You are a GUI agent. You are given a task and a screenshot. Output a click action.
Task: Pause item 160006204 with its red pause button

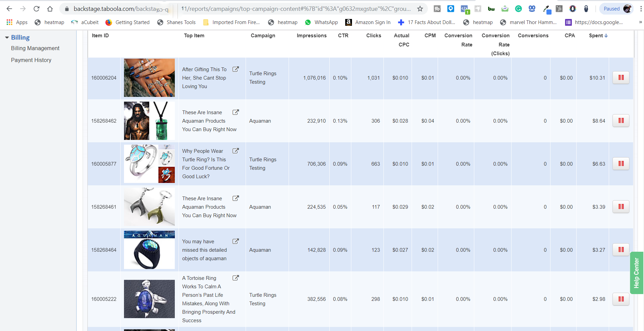tap(621, 78)
